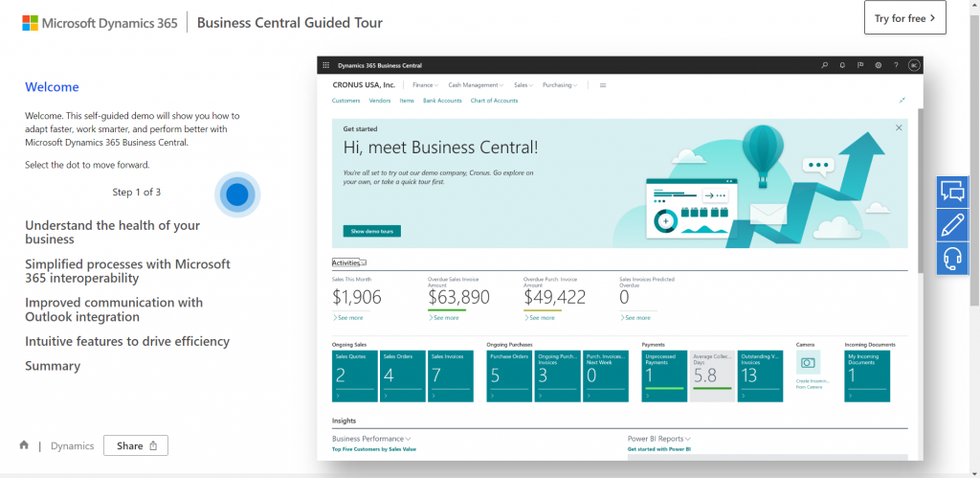Click the camera icon tile

[x=808, y=362]
